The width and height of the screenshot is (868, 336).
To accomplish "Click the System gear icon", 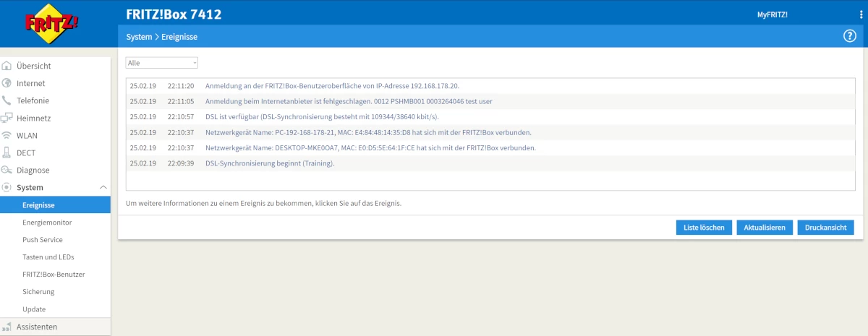I will click(7, 187).
